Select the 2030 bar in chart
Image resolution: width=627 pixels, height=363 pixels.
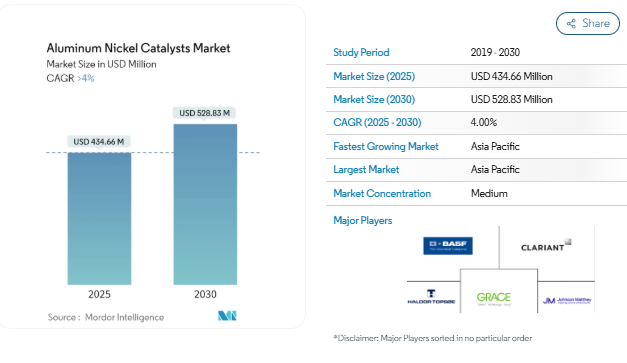click(205, 204)
